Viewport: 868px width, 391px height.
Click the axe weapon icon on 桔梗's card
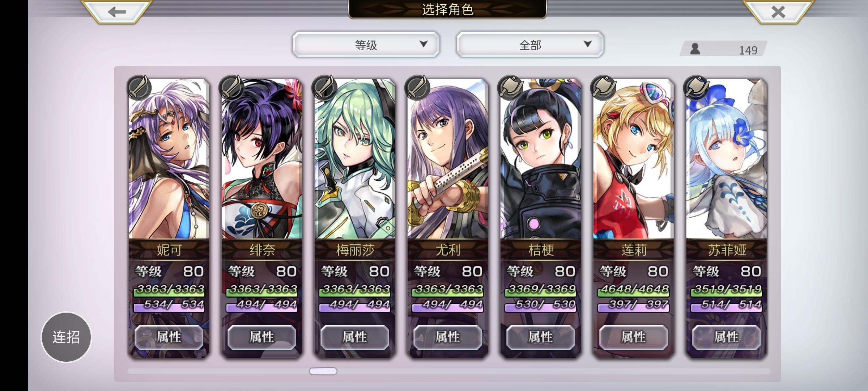[511, 88]
